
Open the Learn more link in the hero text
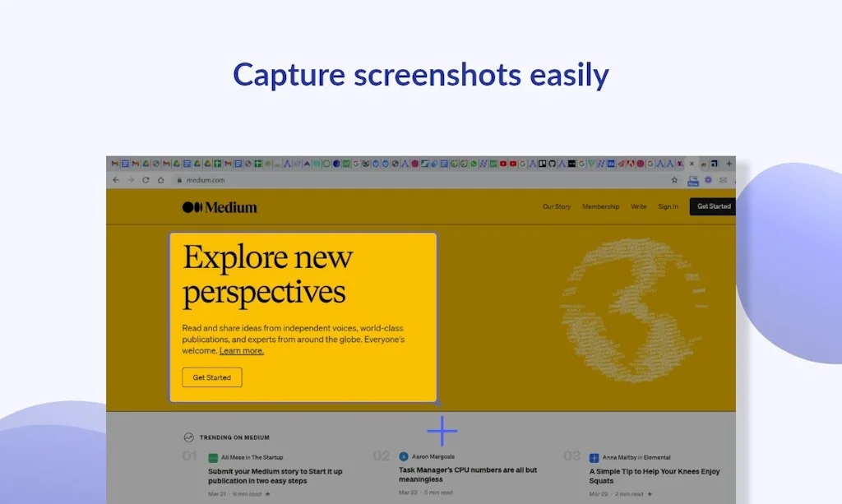pos(241,350)
